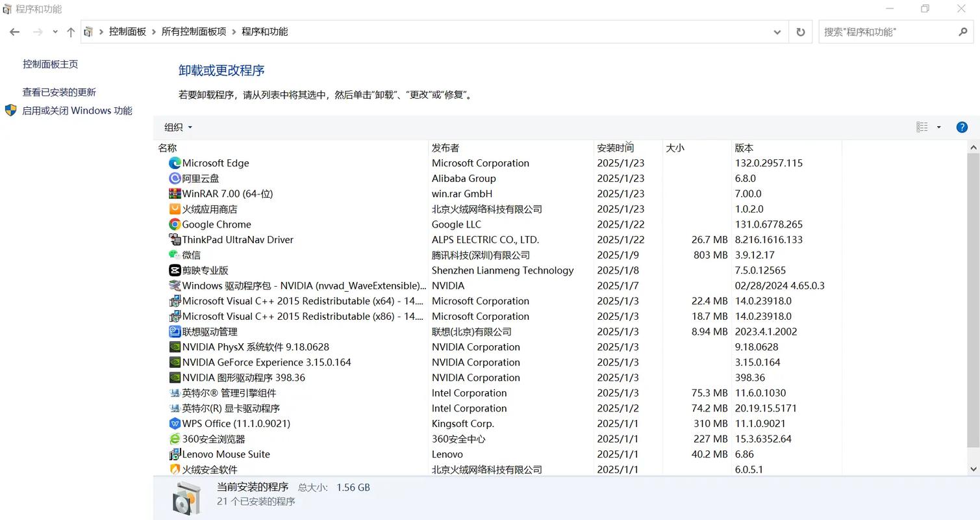Navigate to 所有控制面板项 in the breadcrumb
Screen dimensions: 980x520
194,31
